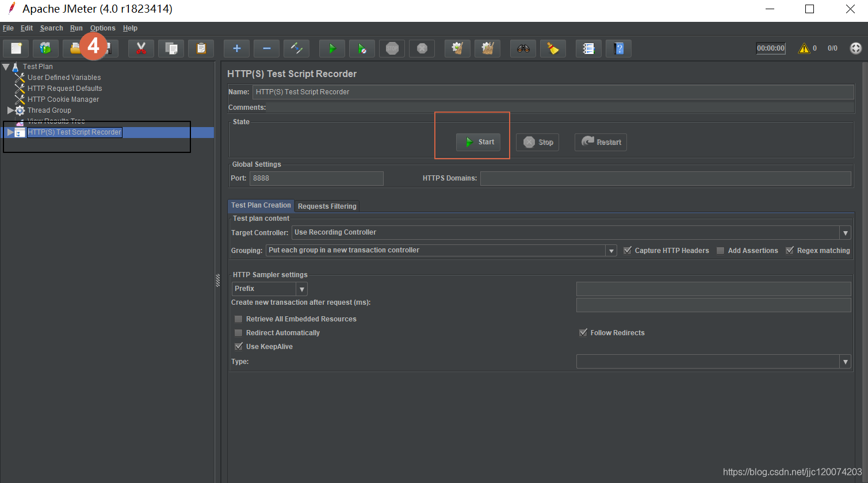
Task: Switch to the Requests Filtering tab
Action: [327, 206]
